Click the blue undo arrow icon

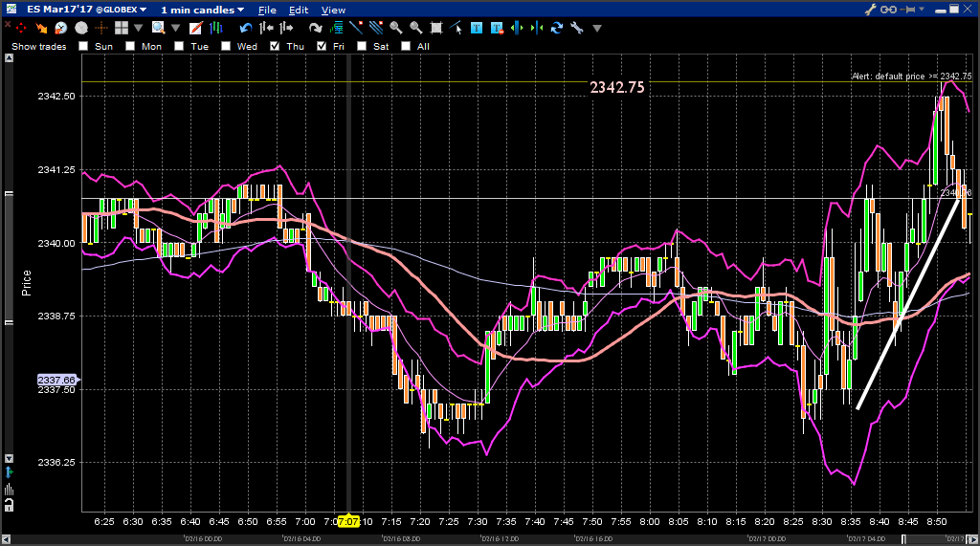pos(246,28)
